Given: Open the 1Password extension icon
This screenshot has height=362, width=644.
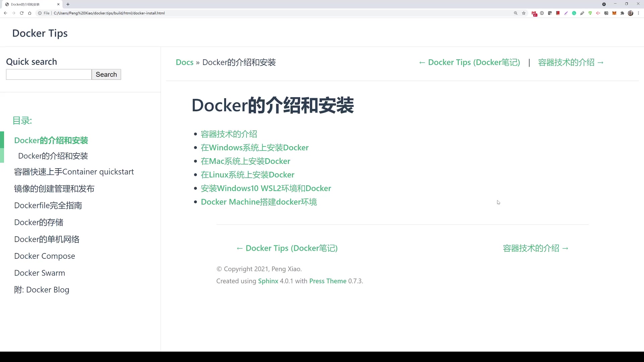Looking at the screenshot, I should point(542,13).
